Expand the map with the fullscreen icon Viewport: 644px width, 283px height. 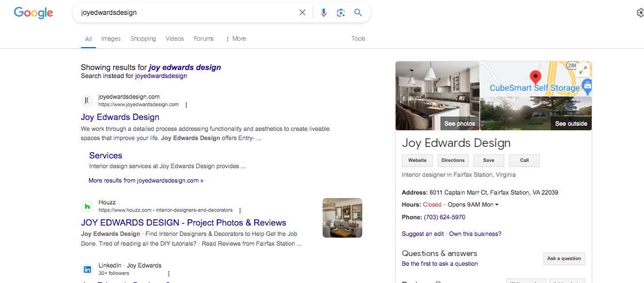(x=582, y=70)
